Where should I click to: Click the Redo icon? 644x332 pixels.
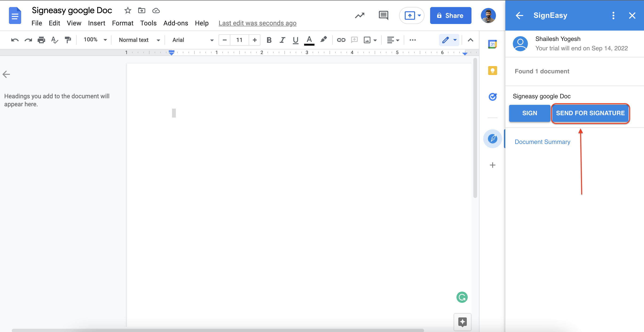click(x=28, y=40)
